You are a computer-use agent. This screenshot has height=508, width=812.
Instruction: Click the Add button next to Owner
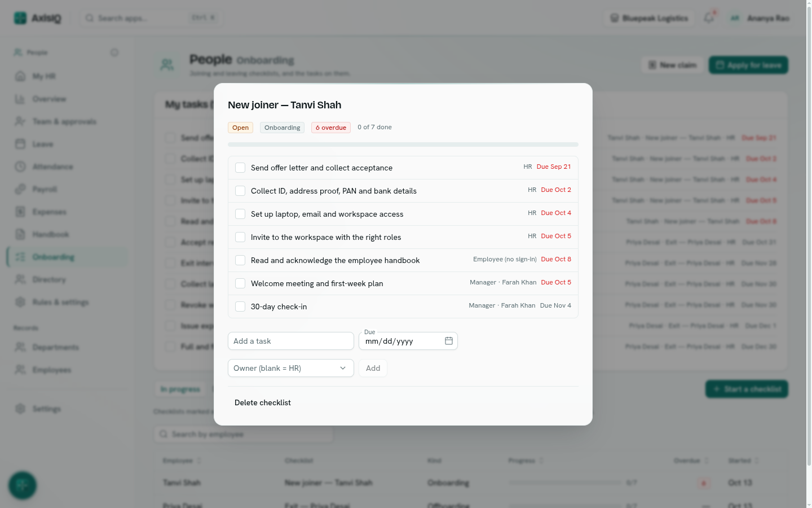(x=373, y=368)
